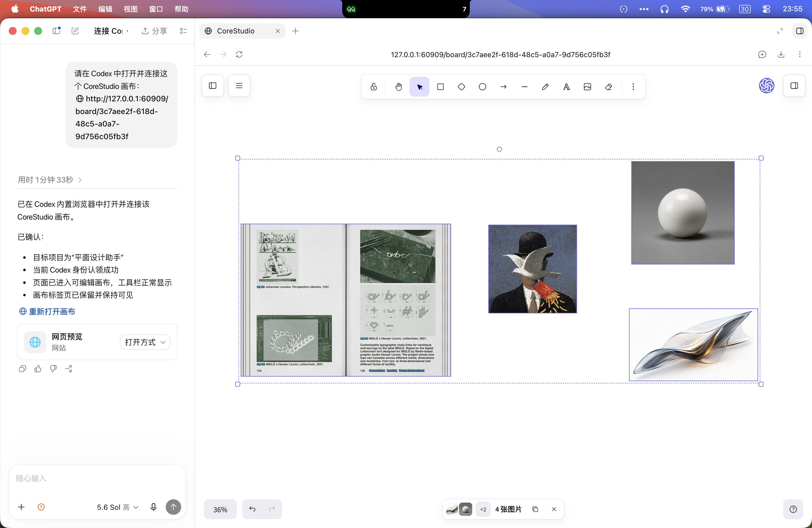
Task: Open canvas help button
Action: tap(793, 509)
